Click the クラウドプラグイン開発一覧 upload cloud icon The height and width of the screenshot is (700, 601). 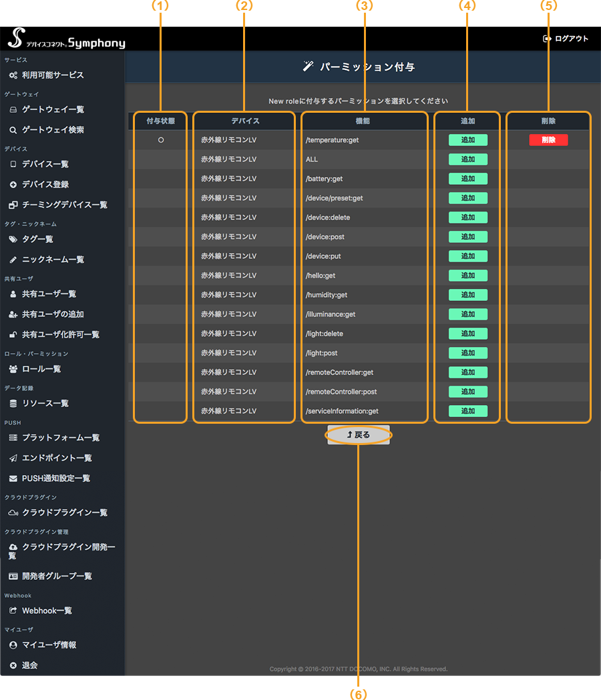coord(13,547)
